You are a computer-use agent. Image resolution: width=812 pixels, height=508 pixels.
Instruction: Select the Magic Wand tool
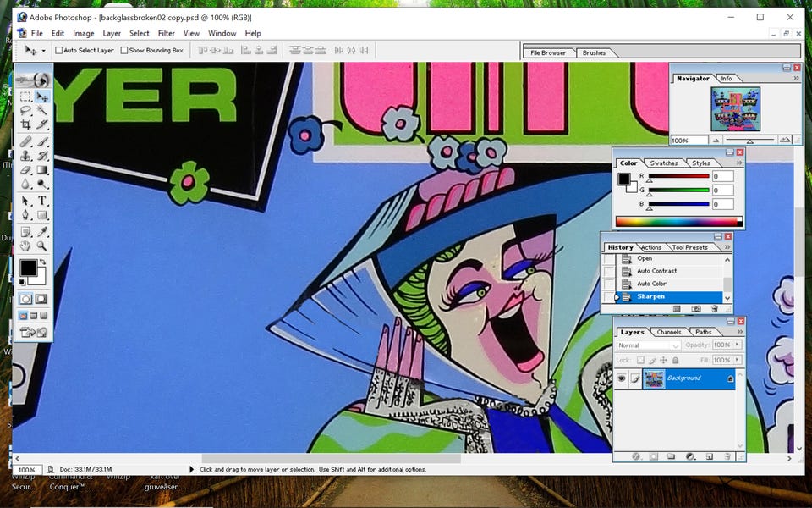(x=42, y=110)
